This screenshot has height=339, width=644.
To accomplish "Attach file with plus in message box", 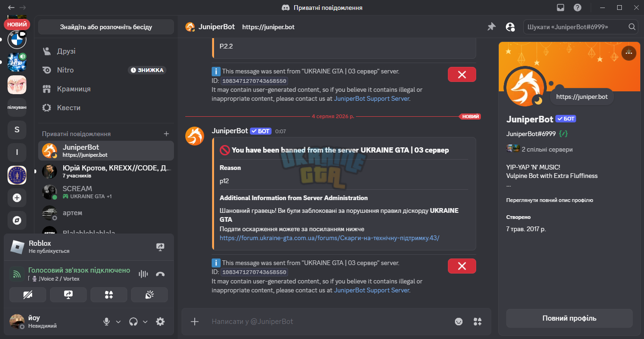I will click(195, 322).
